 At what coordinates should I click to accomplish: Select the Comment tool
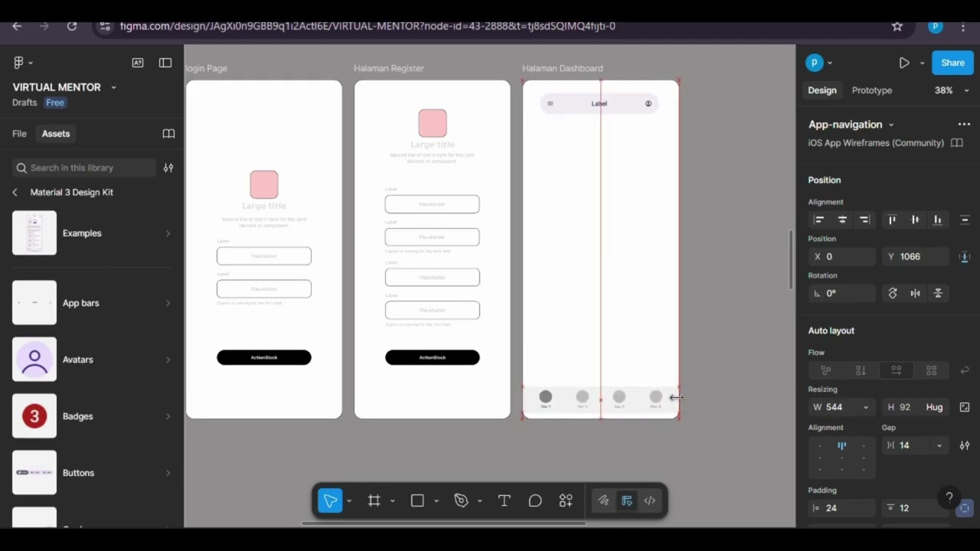[x=535, y=500]
